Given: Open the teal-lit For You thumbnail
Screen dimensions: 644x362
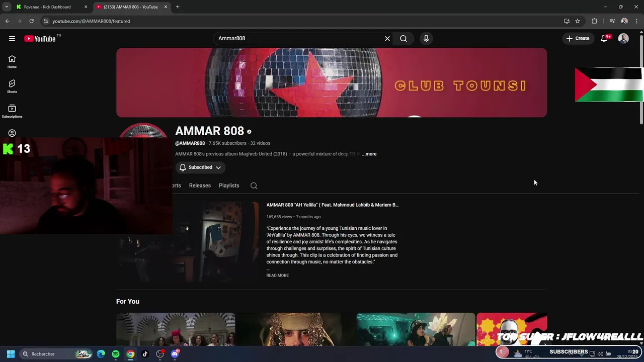Looking at the screenshot, I should coord(416,329).
